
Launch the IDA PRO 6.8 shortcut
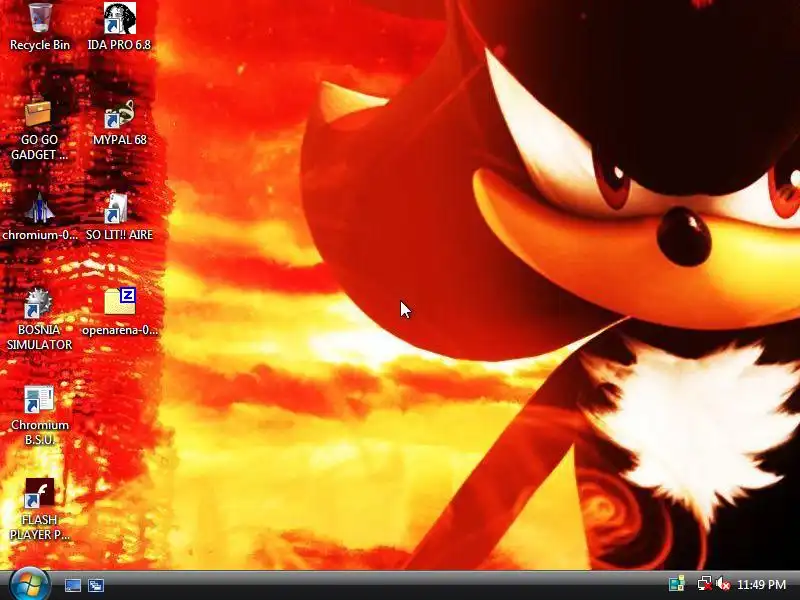pyautogui.click(x=119, y=27)
